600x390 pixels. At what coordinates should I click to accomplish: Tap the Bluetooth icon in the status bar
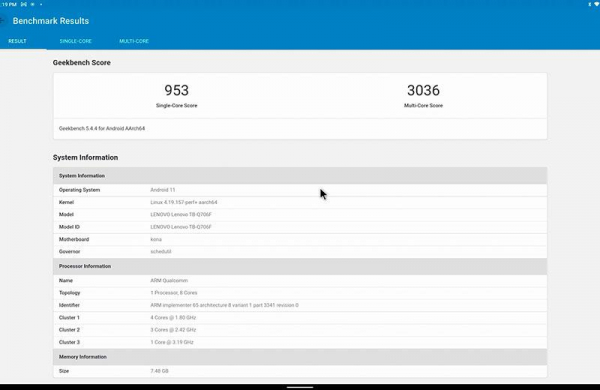(x=590, y=4)
